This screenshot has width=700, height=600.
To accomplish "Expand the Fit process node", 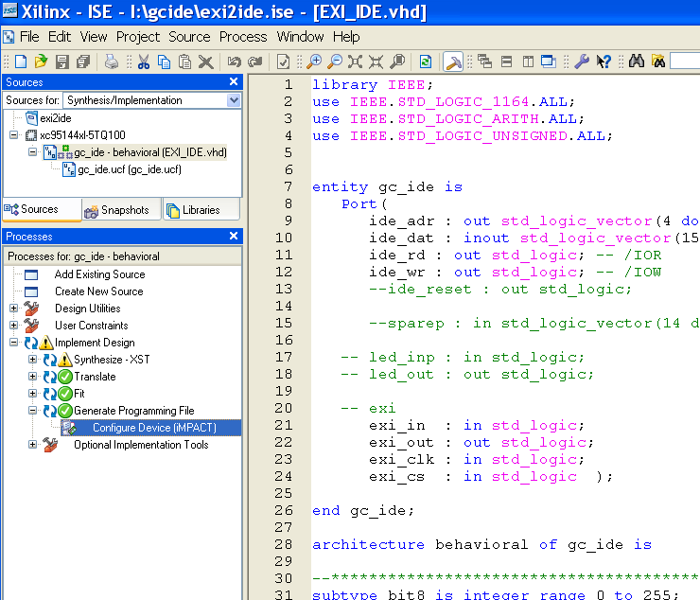I will 32,393.
